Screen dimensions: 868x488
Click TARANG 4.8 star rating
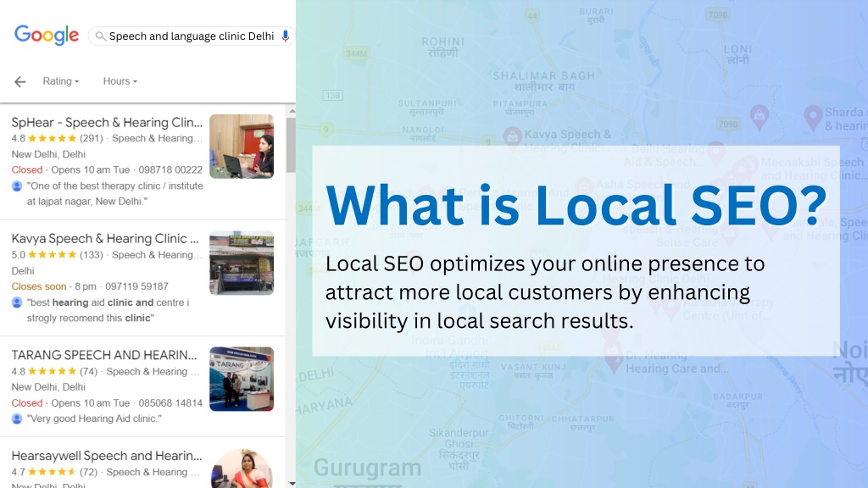(52, 371)
